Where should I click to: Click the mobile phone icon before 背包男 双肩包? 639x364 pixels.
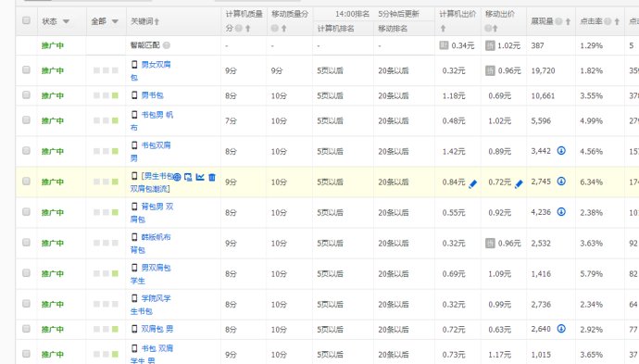pos(134,207)
